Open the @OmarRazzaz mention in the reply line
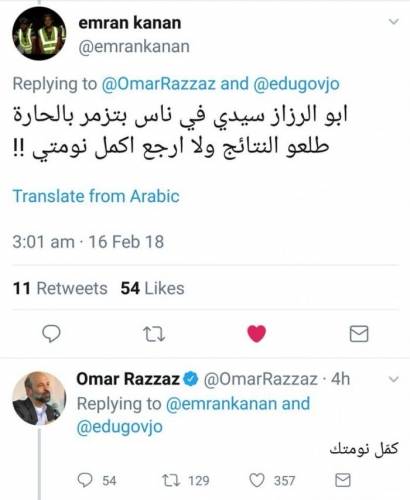410x500 pixels. [x=159, y=84]
